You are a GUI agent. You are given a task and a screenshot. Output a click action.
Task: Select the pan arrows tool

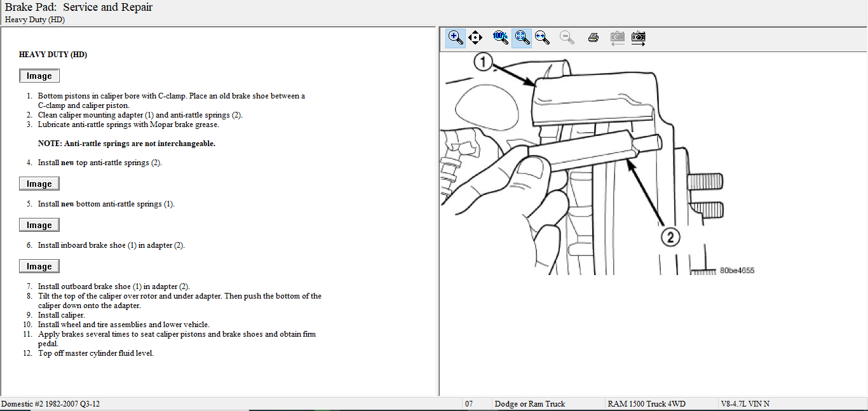(x=475, y=37)
